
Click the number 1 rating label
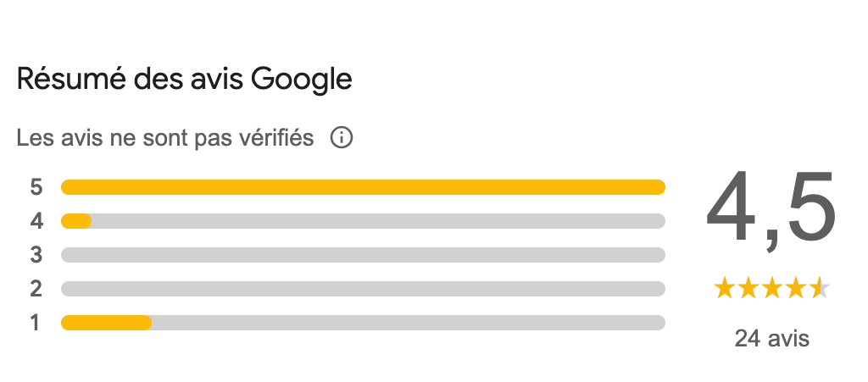pyautogui.click(x=36, y=323)
